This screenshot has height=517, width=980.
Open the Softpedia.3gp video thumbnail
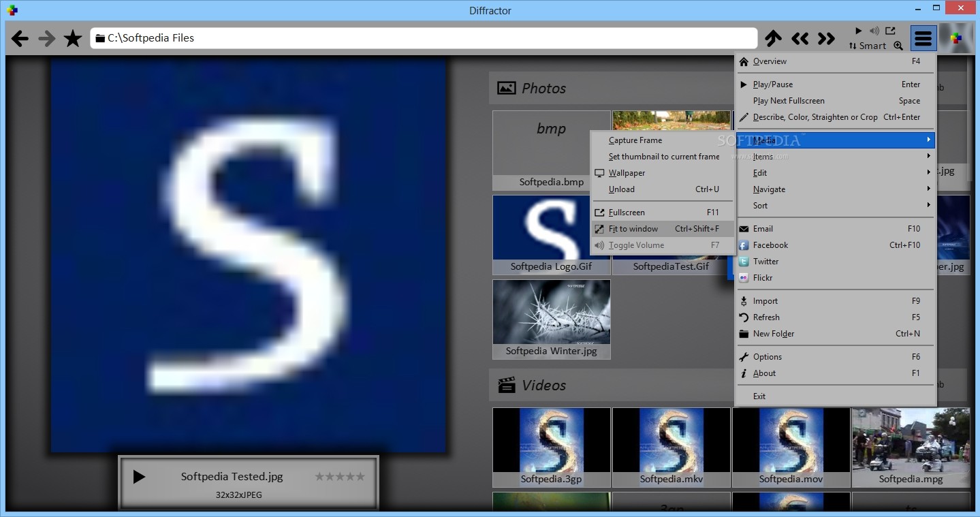[x=552, y=448]
